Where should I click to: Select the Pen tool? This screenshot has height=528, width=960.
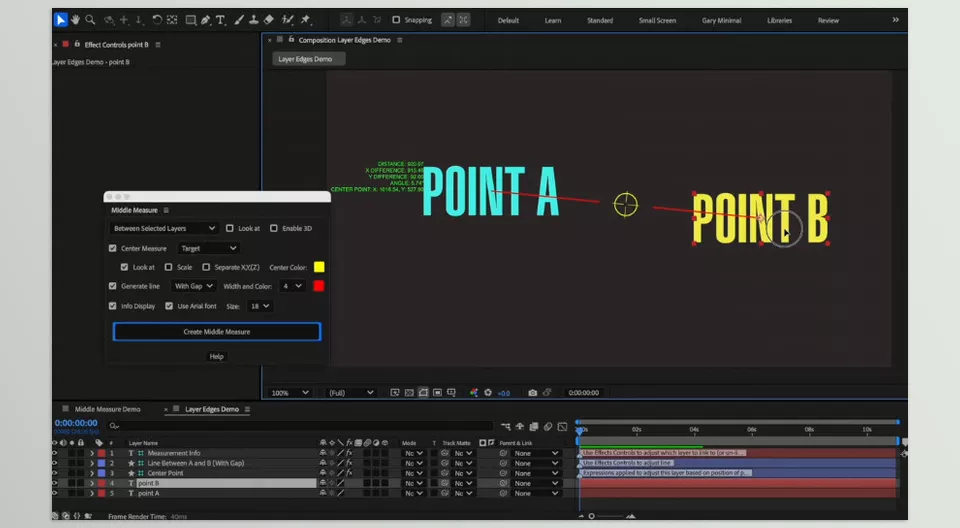click(206, 20)
